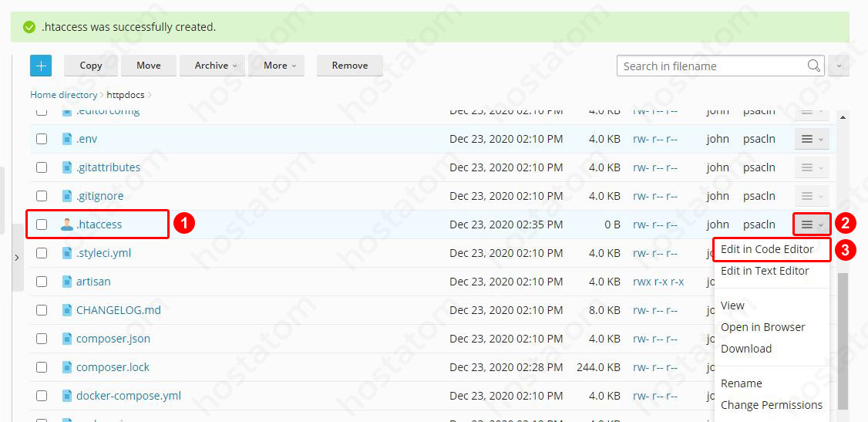Tick the checkbox next to .htaccess
868x422 pixels.
[42, 225]
